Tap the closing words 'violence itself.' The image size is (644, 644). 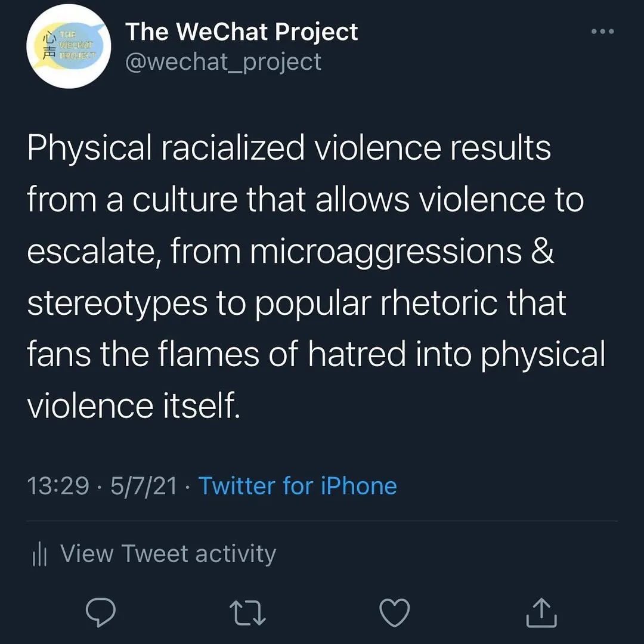(134, 406)
